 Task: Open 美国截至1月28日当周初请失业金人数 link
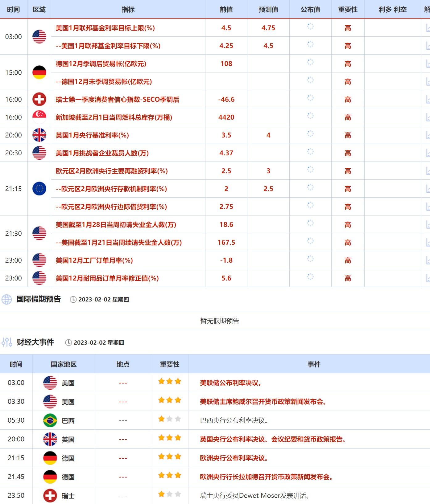[x=116, y=225]
